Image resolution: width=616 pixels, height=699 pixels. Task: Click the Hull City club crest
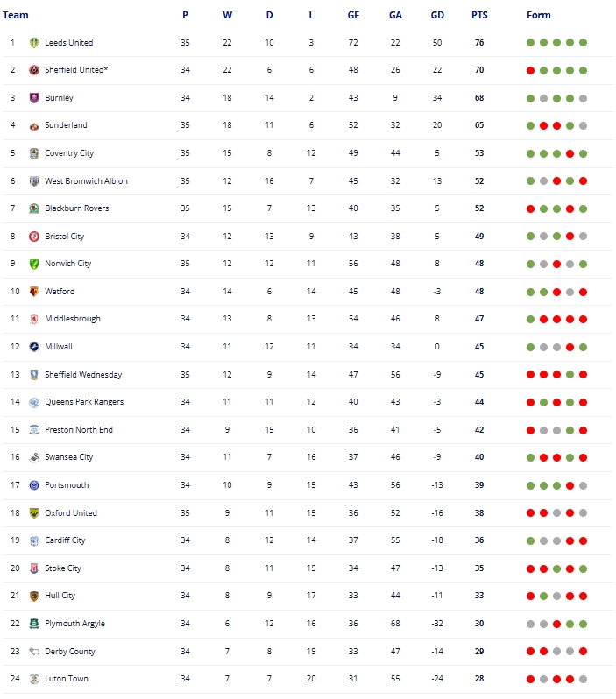pyautogui.click(x=34, y=596)
